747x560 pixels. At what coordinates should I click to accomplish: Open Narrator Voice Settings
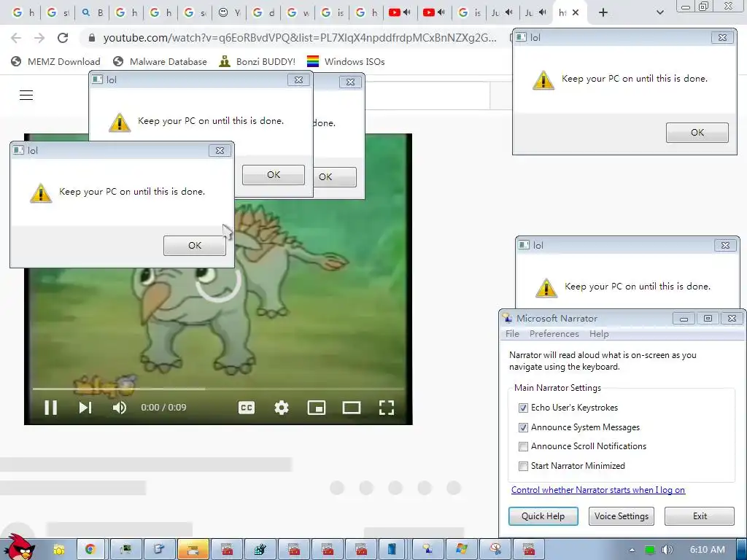(x=622, y=516)
